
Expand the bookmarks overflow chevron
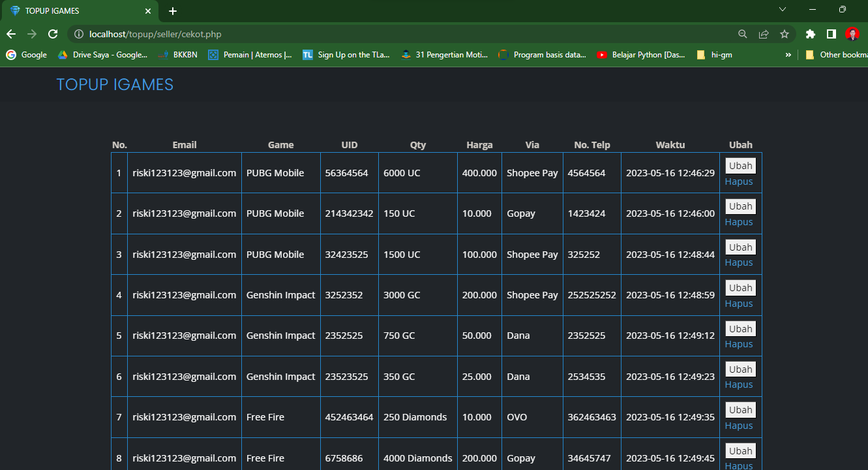[x=788, y=55]
